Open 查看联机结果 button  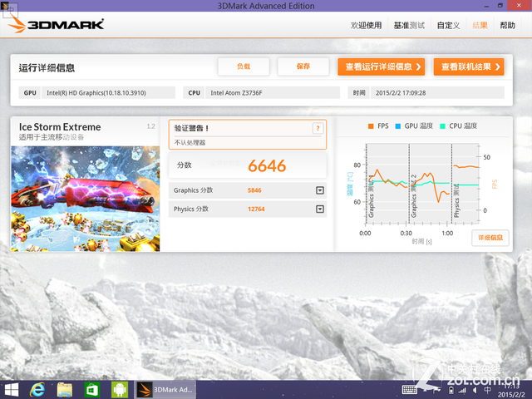pos(469,66)
